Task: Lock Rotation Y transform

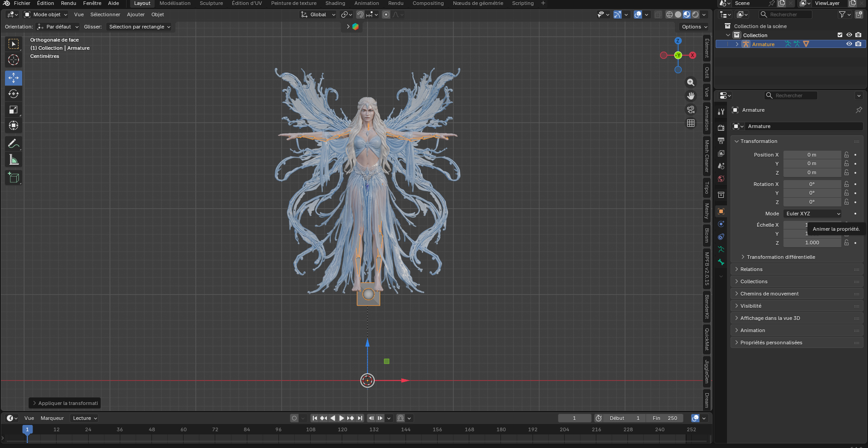Action: coord(846,193)
